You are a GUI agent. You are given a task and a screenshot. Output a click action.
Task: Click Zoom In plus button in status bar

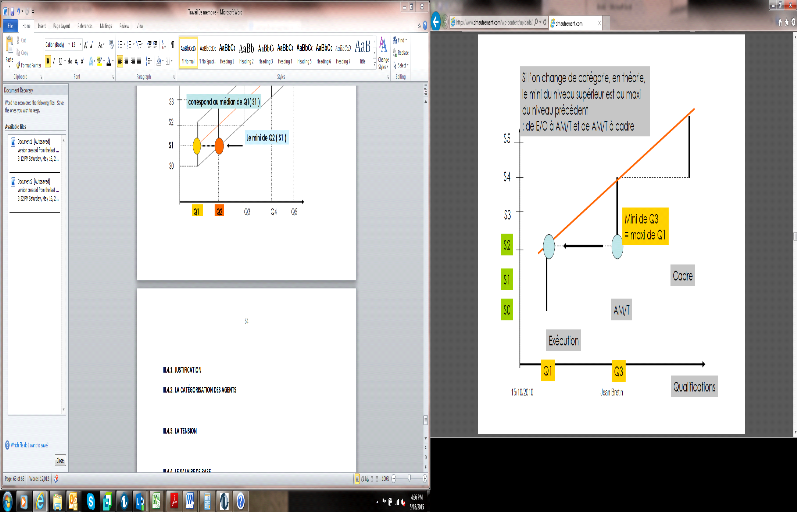point(424,478)
